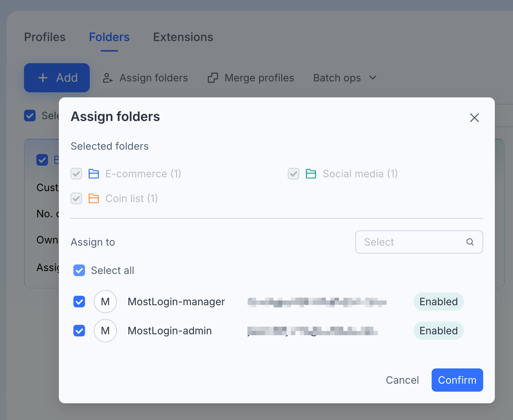Viewport: 513px width, 420px height.
Task: Uncheck the MostLogin-admin checkbox
Action: (79, 331)
